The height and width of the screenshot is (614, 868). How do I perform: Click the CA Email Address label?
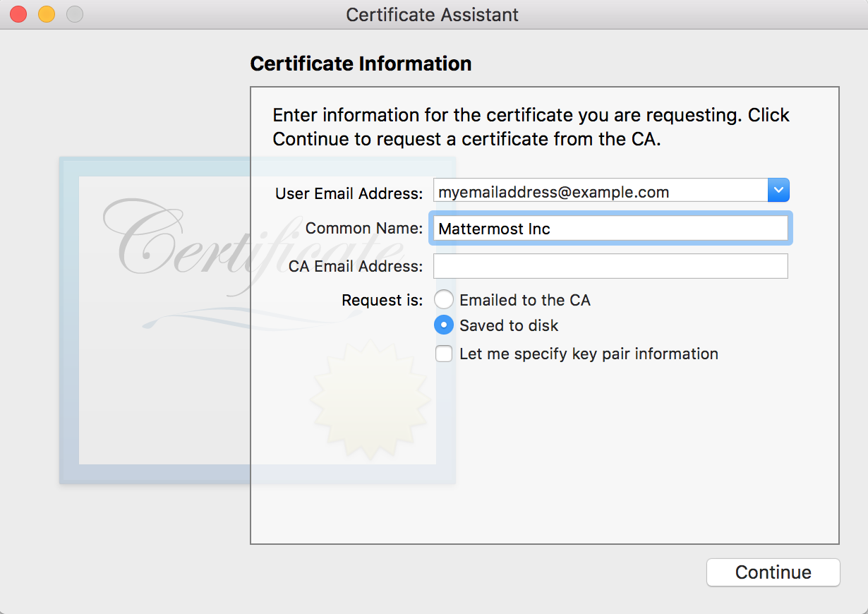pyautogui.click(x=355, y=266)
